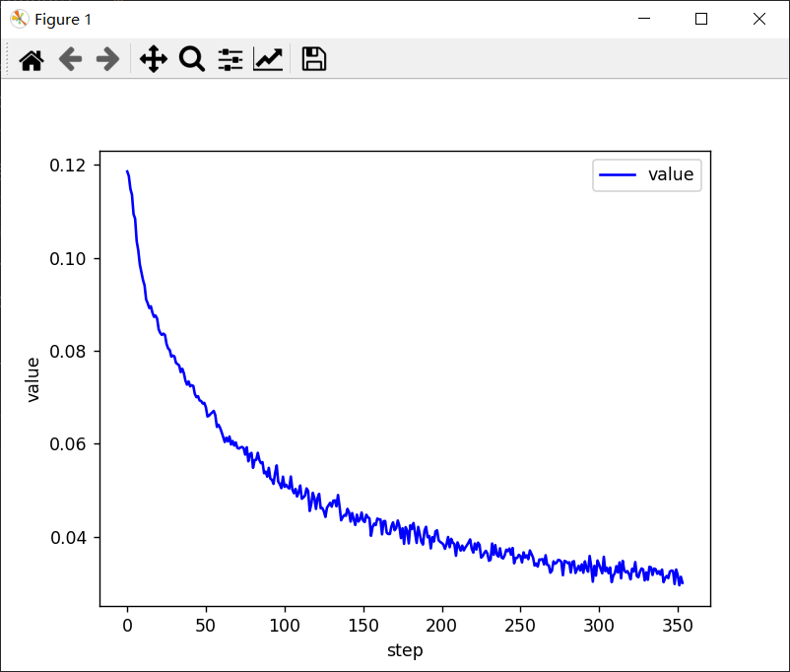Go forward to the next plot view
This screenshot has height=672, width=790.
coord(106,59)
